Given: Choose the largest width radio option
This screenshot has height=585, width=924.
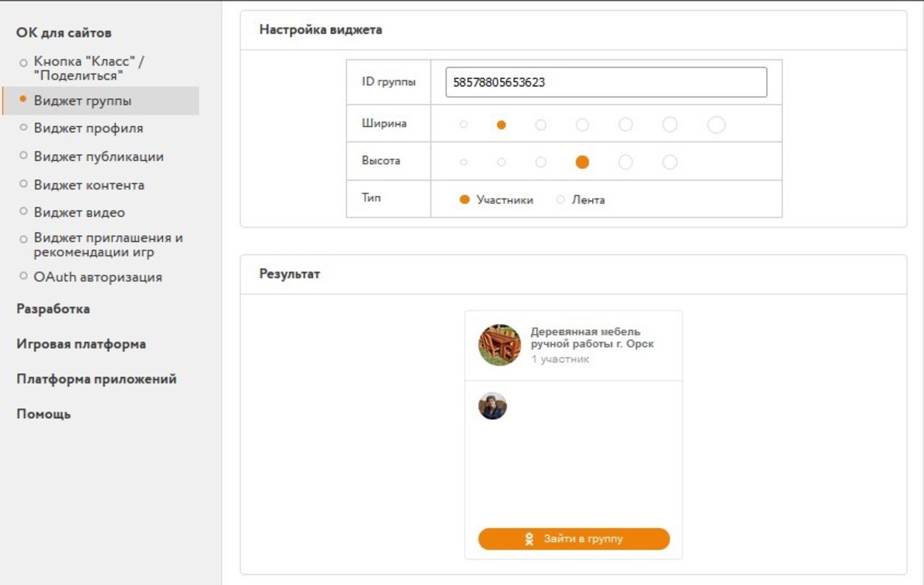Looking at the screenshot, I should coord(716,125).
